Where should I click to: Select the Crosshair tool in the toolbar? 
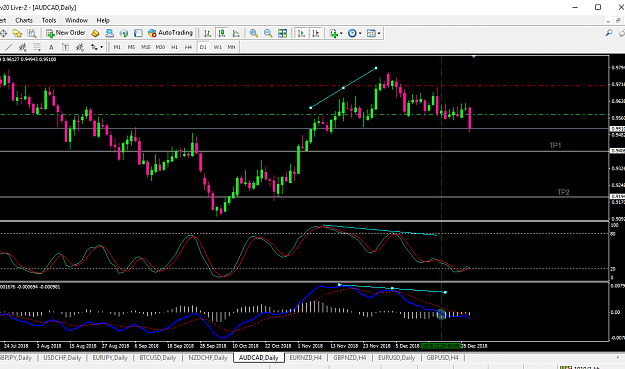pyautogui.click(x=3, y=33)
